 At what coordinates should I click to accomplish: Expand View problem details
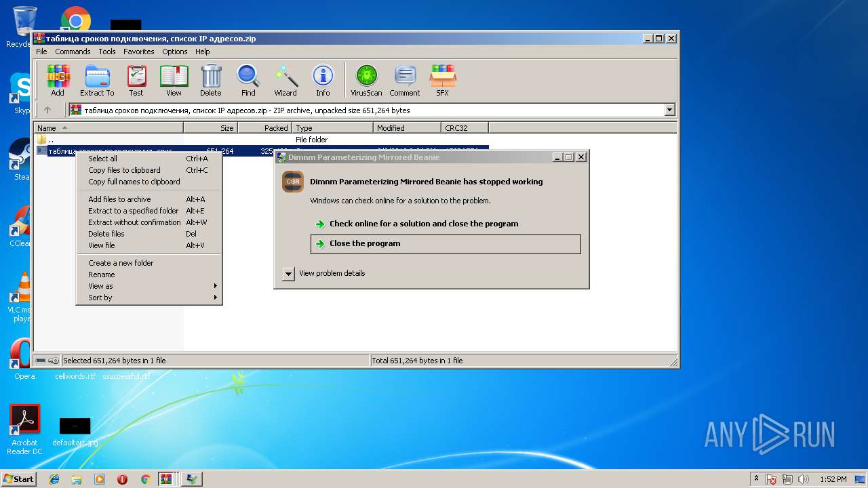tap(288, 274)
